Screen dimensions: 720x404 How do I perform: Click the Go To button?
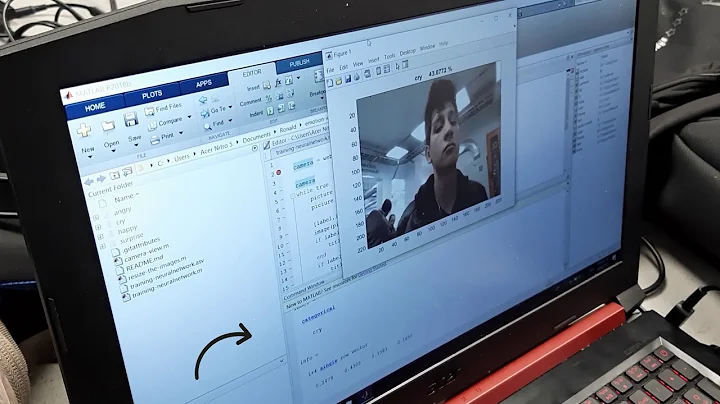click(x=214, y=111)
